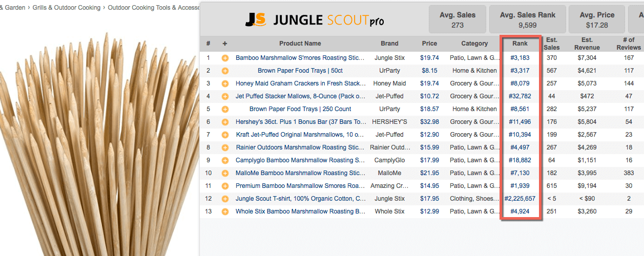This screenshot has height=256, width=644.
Task: Open Whole Stix Bamboo Marshmallow product link
Action: 300,211
